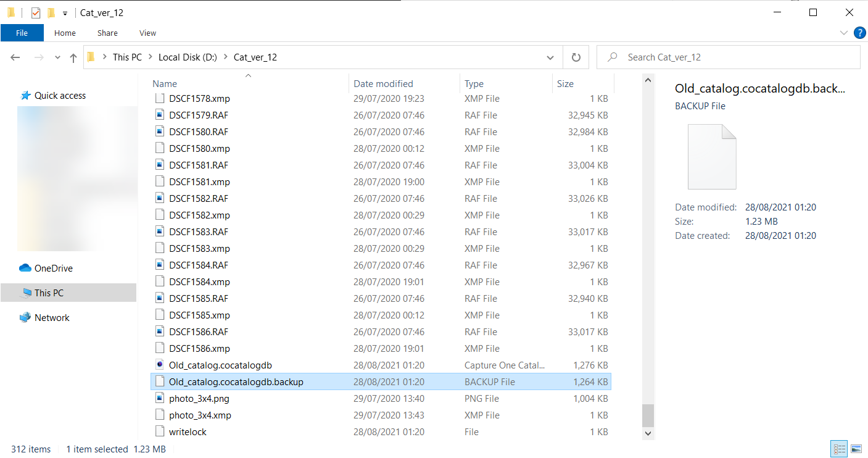Go up one folder level
This screenshot has width=868, height=458.
coord(73,57)
